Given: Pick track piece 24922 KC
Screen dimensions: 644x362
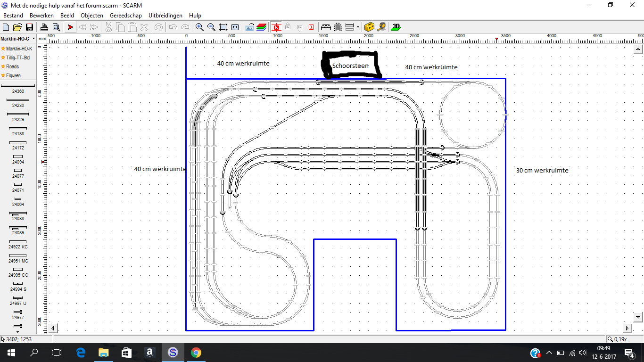Looking at the screenshot, I should coord(18,244).
